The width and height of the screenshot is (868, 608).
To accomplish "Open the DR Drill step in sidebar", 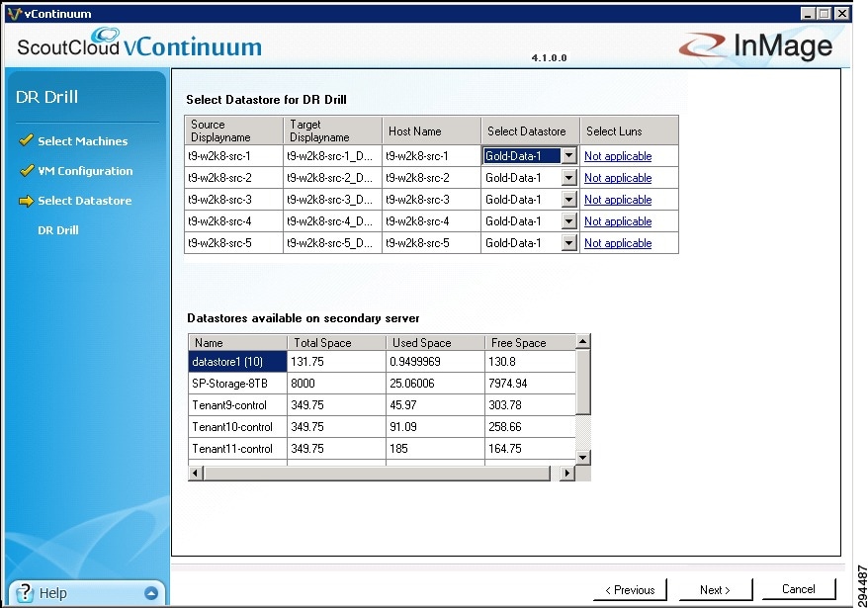I will point(58,230).
